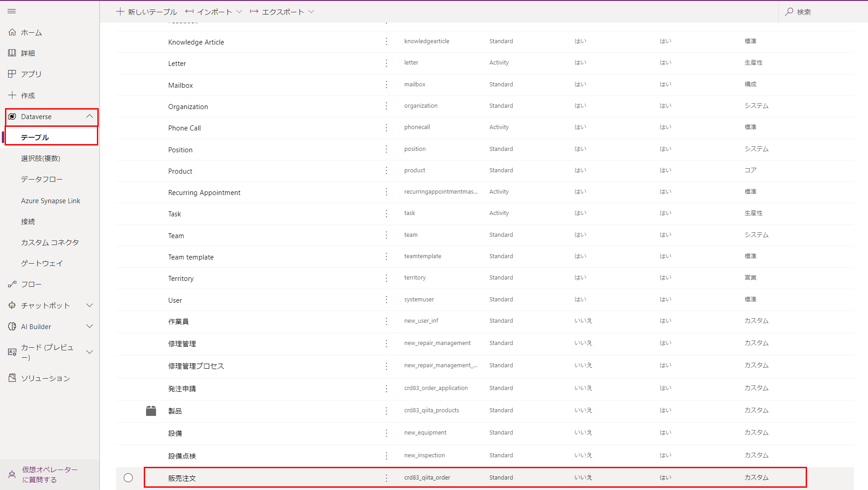The height and width of the screenshot is (490, 868).
Task: Select the radio button for 販売注文 row
Action: click(x=128, y=478)
